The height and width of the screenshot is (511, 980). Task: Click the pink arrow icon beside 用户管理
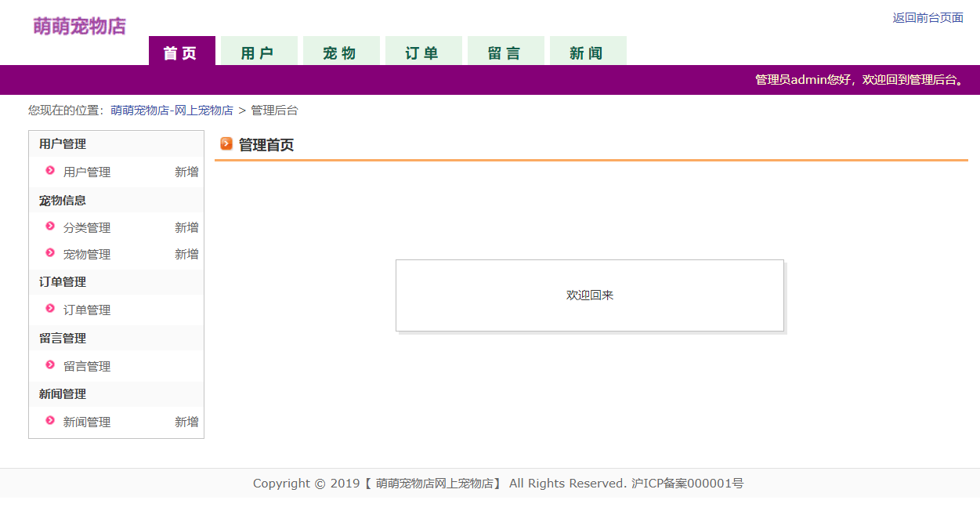click(x=49, y=172)
